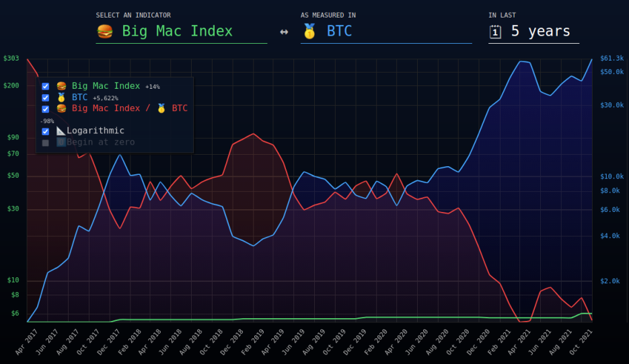Click the Dec 2020 date label
This screenshot has height=364, width=629.
pyautogui.click(x=478, y=342)
